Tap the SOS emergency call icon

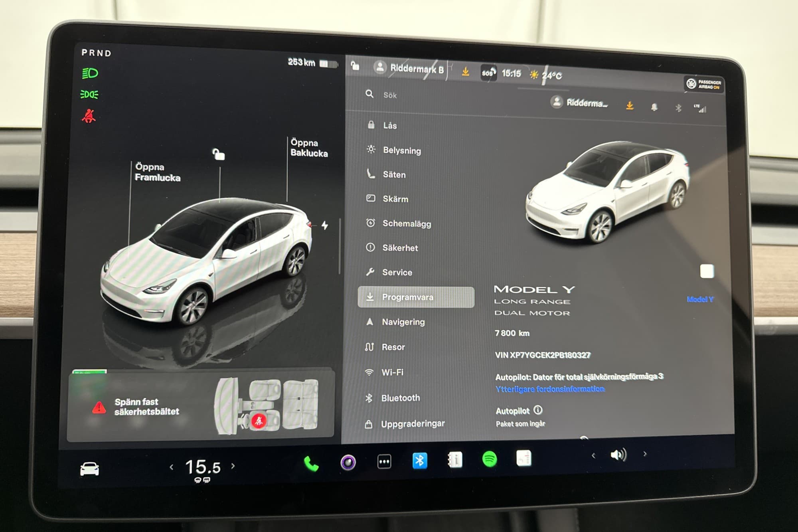[x=488, y=73]
